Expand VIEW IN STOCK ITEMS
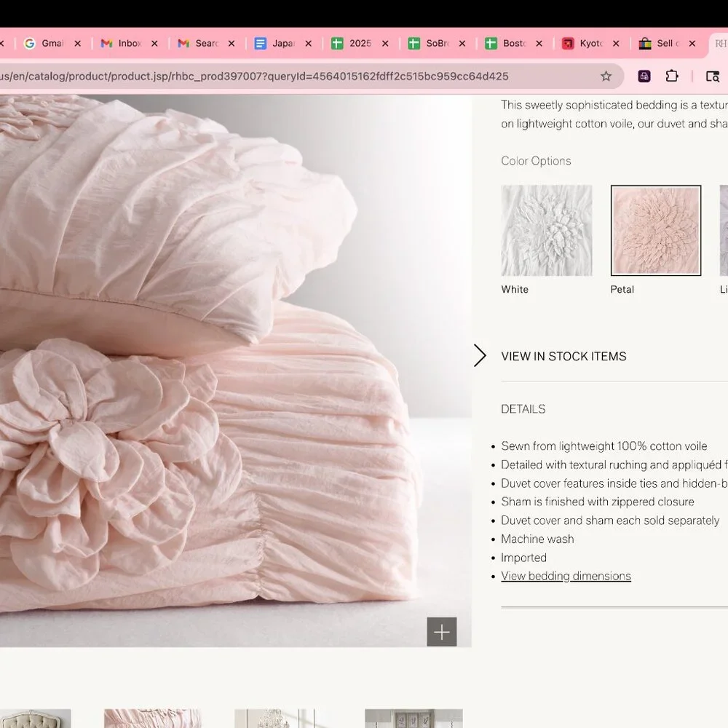Image resolution: width=728 pixels, height=728 pixels. pos(563,356)
